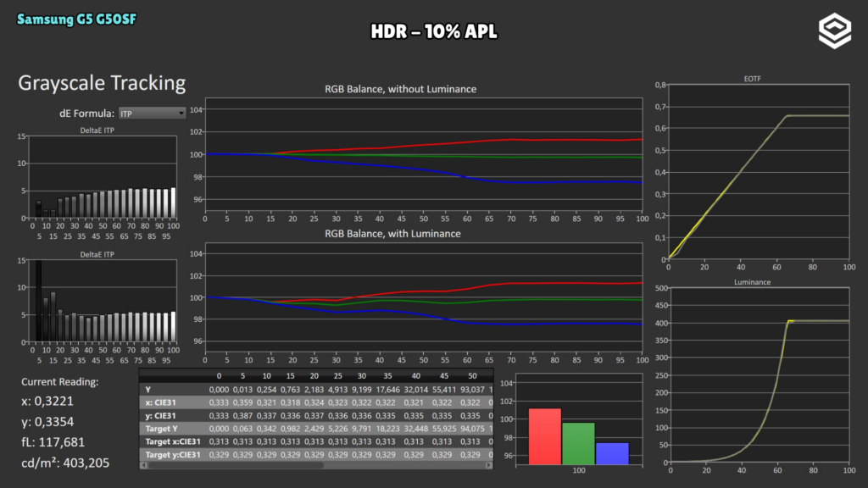Click the 'y: 0,3354' reading

[x=47, y=422]
